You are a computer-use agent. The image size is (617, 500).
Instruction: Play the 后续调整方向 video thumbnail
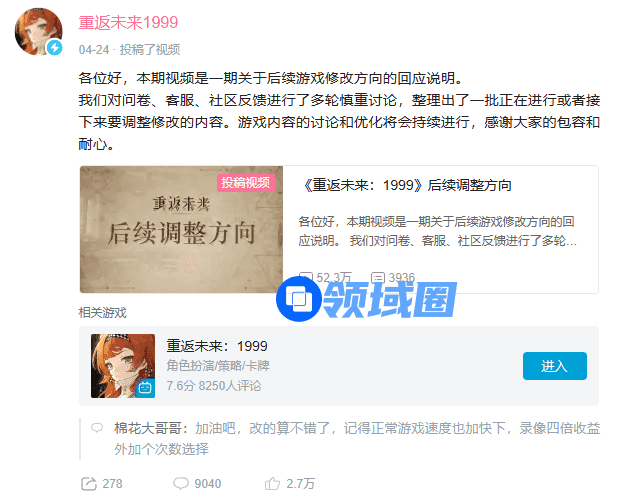(181, 229)
